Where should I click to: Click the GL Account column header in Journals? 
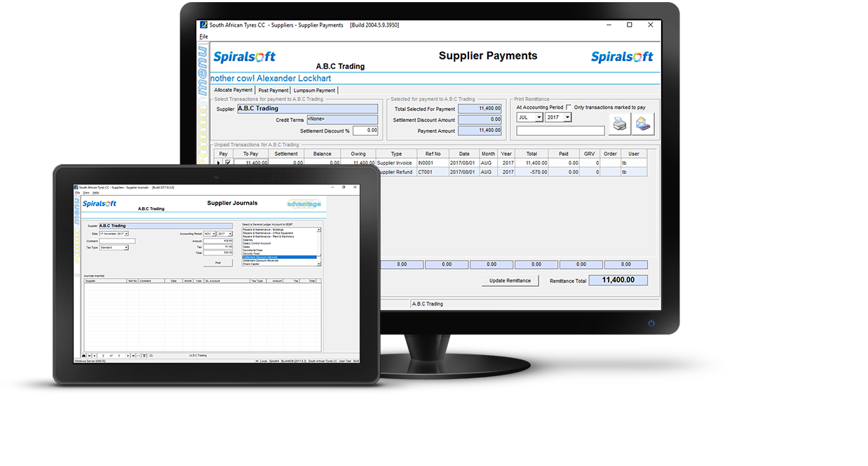click(x=226, y=281)
